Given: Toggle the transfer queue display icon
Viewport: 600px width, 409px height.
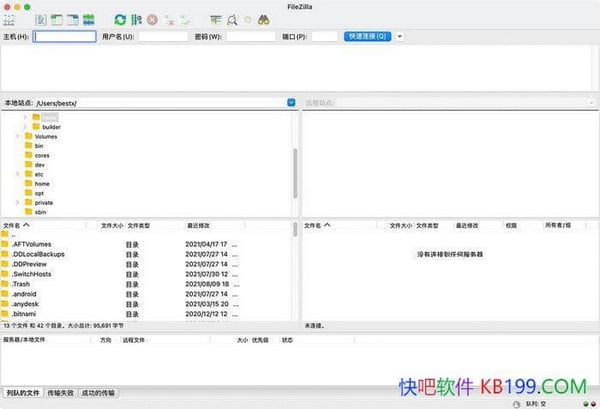Looking at the screenshot, I should point(89,19).
